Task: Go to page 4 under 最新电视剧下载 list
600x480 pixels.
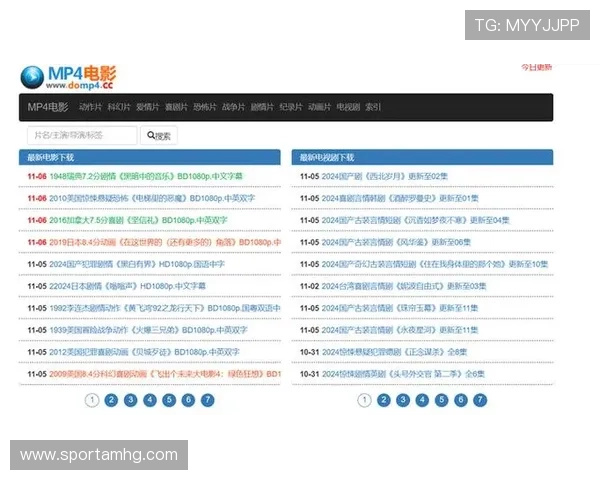Action: pyautogui.click(x=422, y=400)
